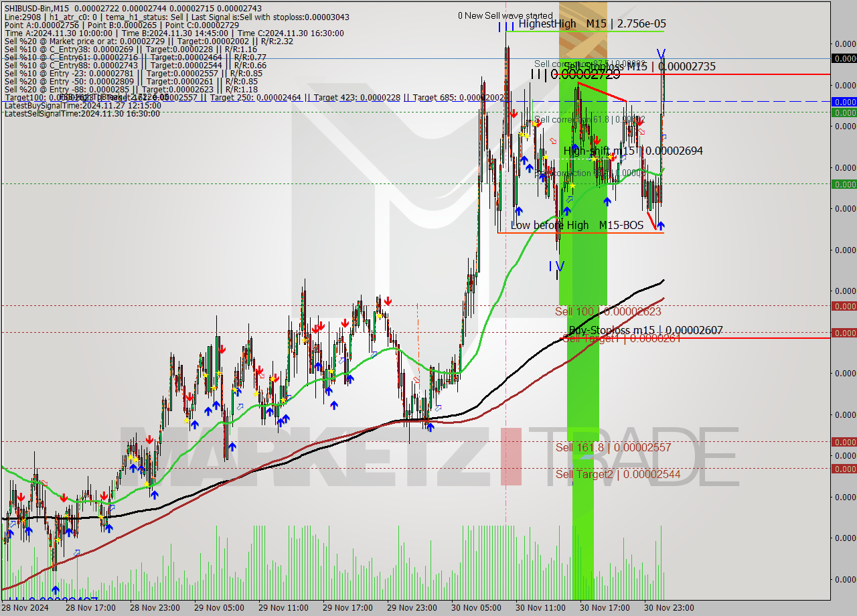Select the 'Buy-Stoploss m15 | 0.00002607' label
Screen dimensions: 857x616
[x=645, y=330]
